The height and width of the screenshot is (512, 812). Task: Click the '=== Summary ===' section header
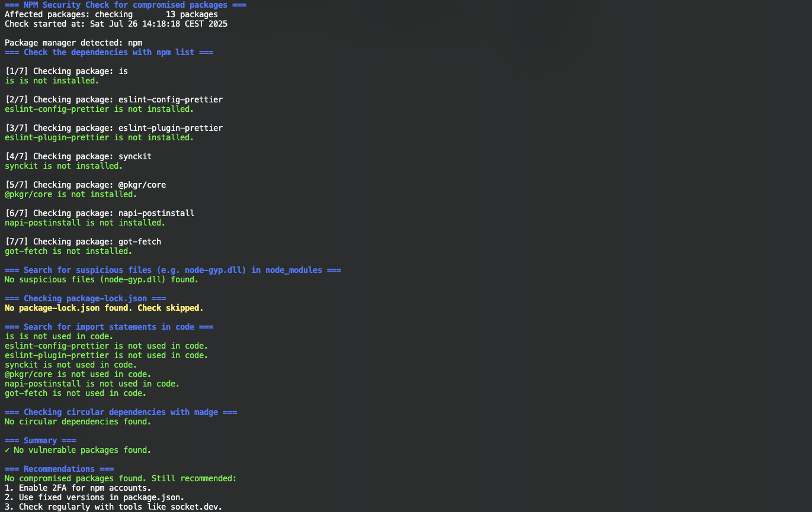click(x=40, y=440)
